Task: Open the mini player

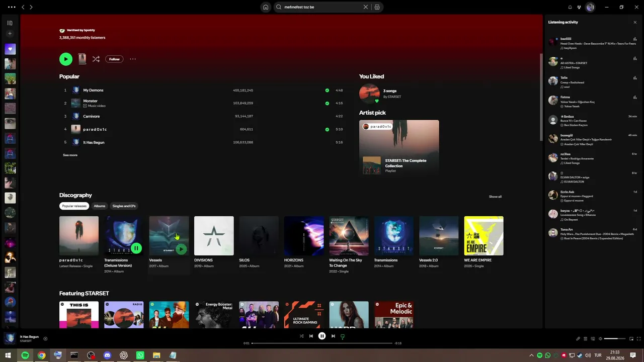Action: [631, 338]
